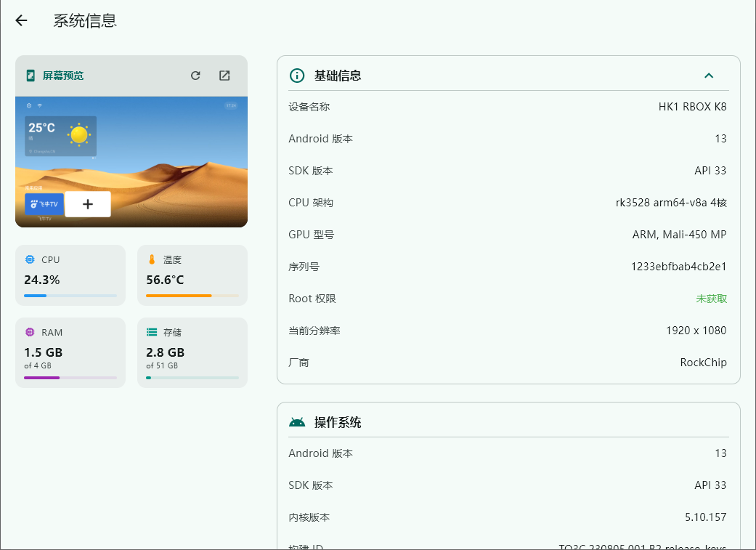The image size is (756, 550).
Task: Click the 序列号 label
Action: [x=304, y=267]
